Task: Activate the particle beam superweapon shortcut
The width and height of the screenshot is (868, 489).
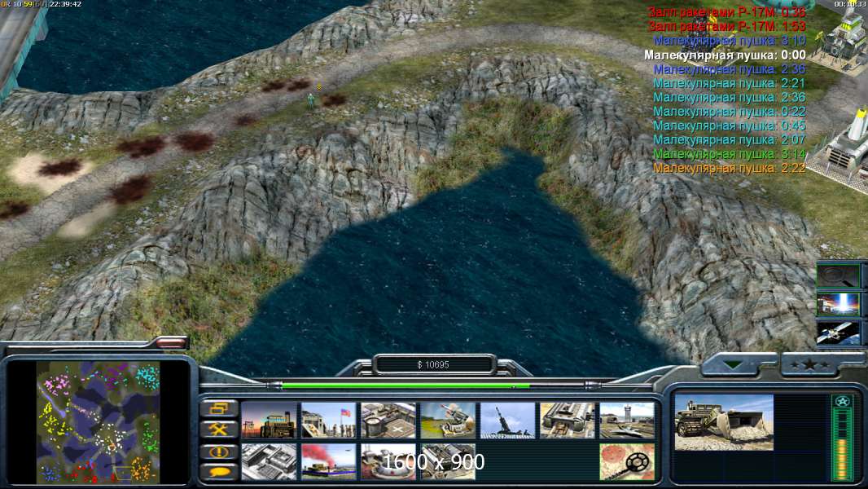Action: (838, 305)
